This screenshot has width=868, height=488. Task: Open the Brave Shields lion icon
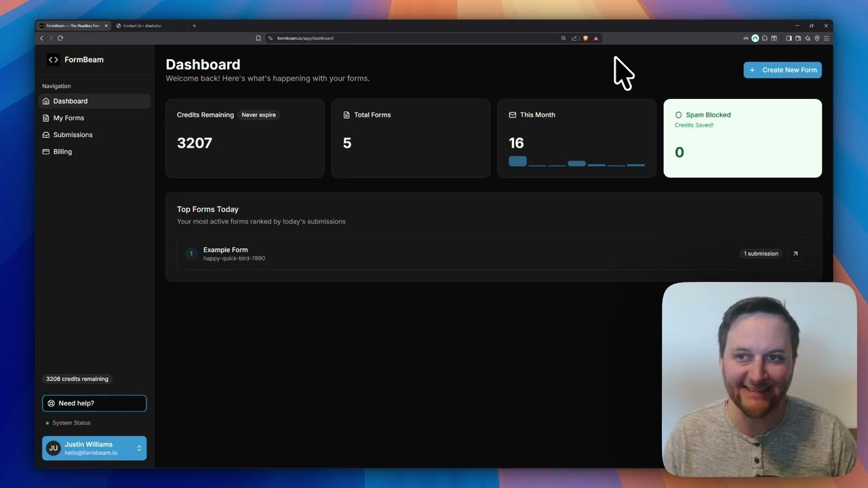pos(585,38)
